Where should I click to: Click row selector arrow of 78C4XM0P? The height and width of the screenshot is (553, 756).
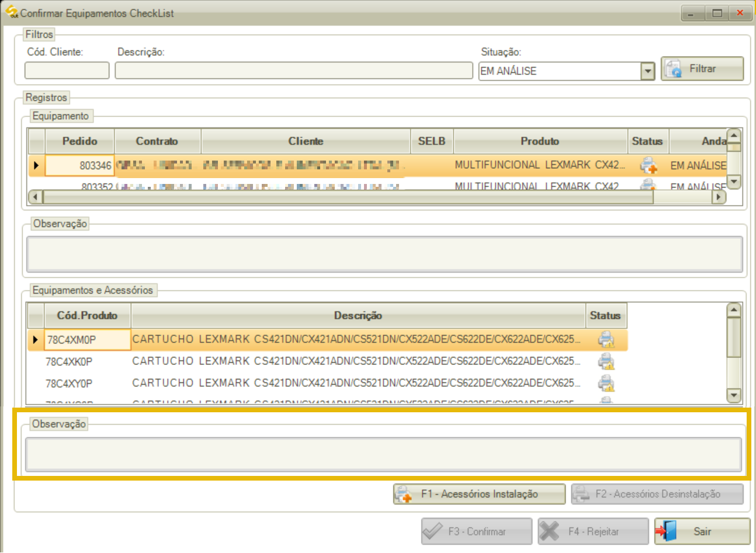click(36, 340)
